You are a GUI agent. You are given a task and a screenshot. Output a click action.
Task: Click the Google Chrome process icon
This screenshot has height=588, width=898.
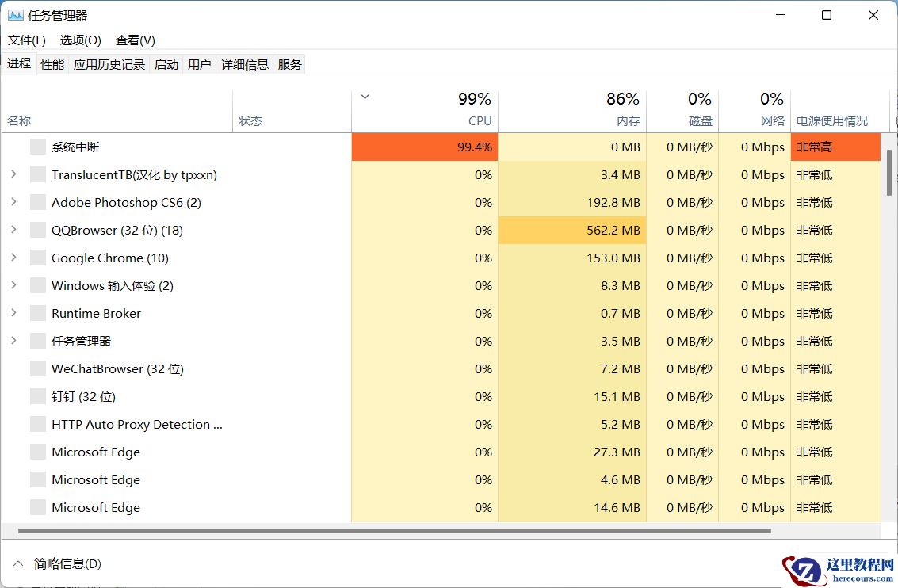click(37, 258)
